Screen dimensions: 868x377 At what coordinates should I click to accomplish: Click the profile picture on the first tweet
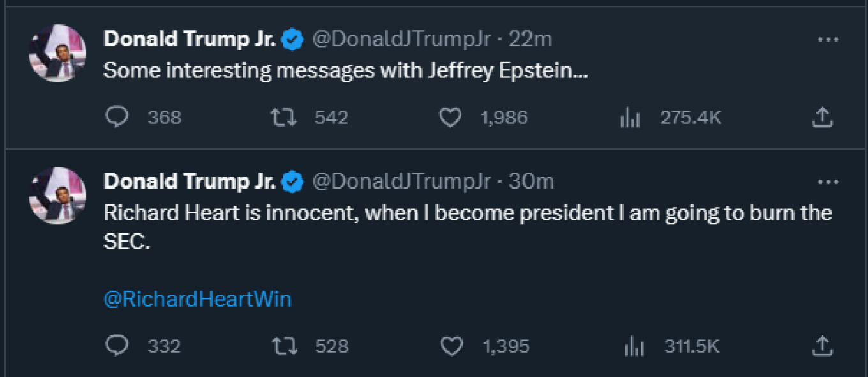(x=57, y=54)
